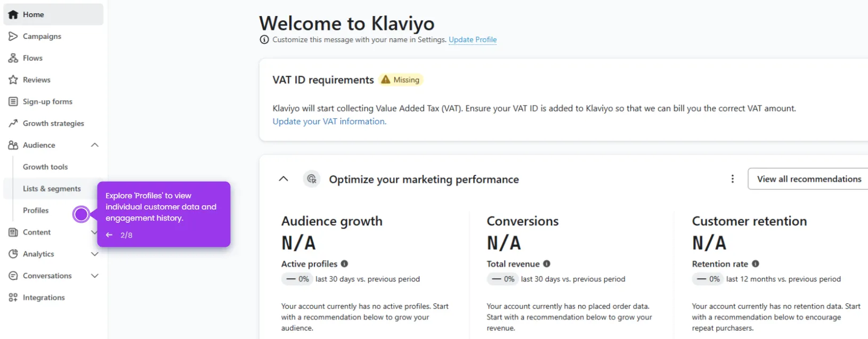This screenshot has height=339, width=868.
Task: Open Growth tools under Audience
Action: [x=45, y=167]
